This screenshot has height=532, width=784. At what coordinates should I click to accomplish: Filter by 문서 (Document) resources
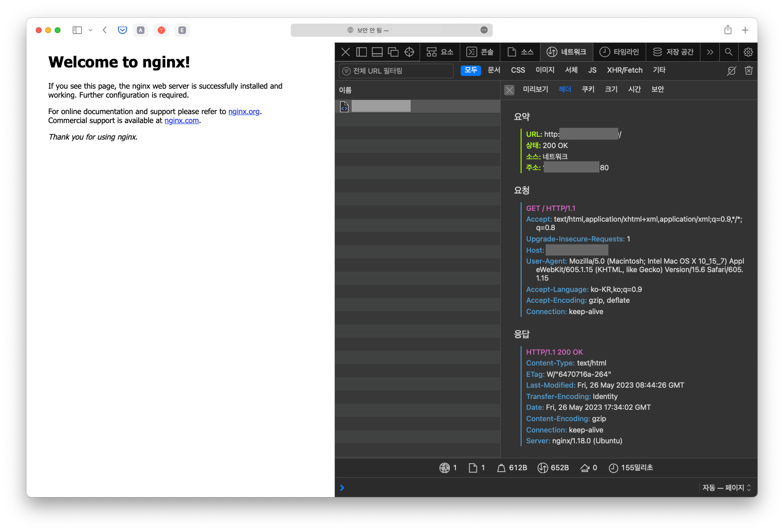[x=494, y=70]
